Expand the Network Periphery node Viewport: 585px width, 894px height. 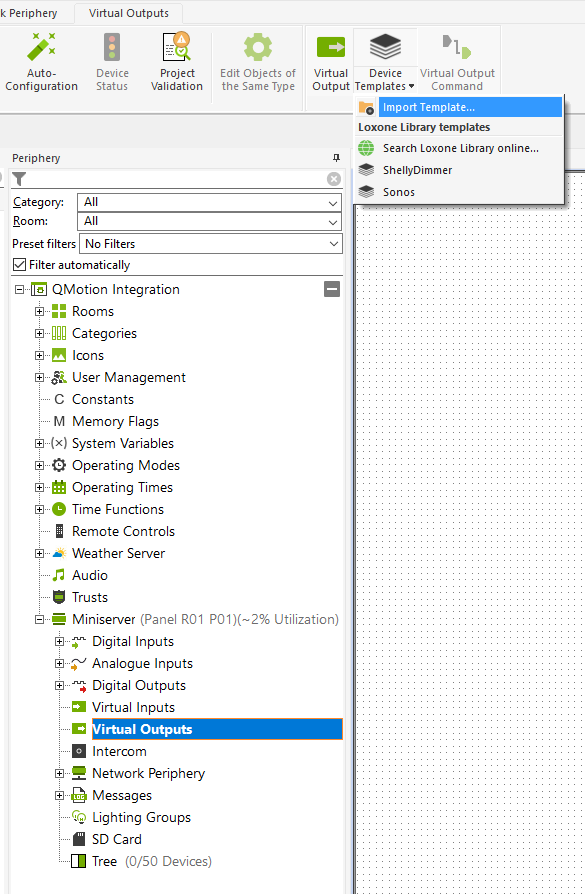coord(59,774)
